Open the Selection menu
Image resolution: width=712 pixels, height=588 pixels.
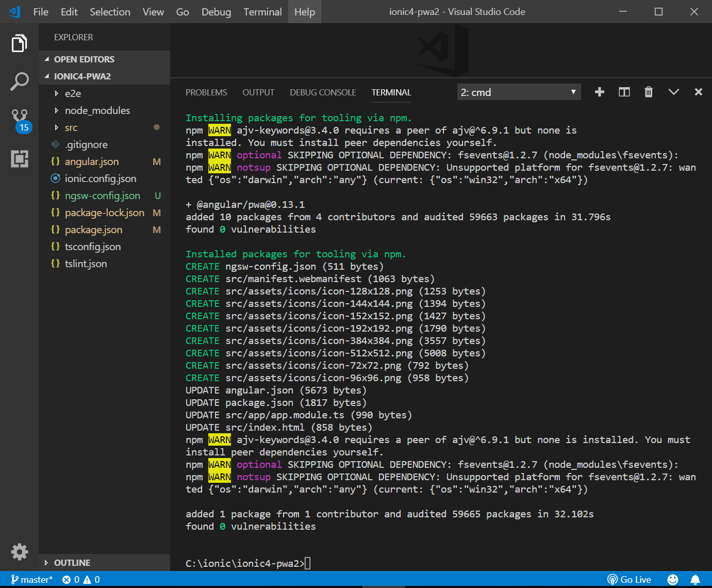pyautogui.click(x=110, y=12)
